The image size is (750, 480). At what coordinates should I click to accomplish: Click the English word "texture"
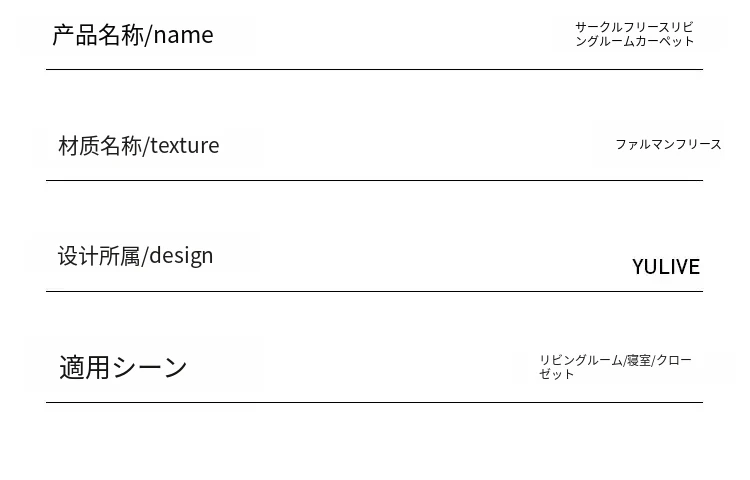click(x=185, y=146)
